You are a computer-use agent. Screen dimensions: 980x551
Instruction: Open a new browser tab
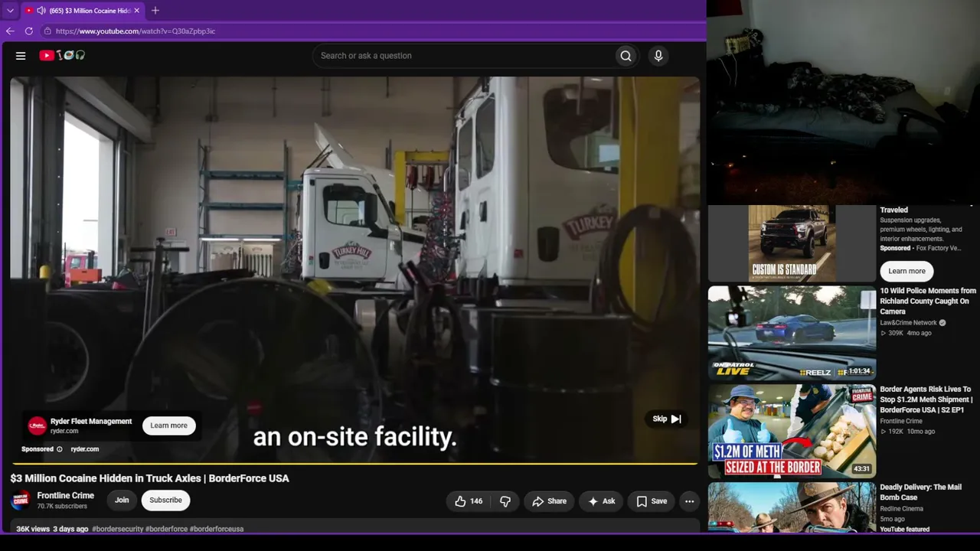coord(155,11)
